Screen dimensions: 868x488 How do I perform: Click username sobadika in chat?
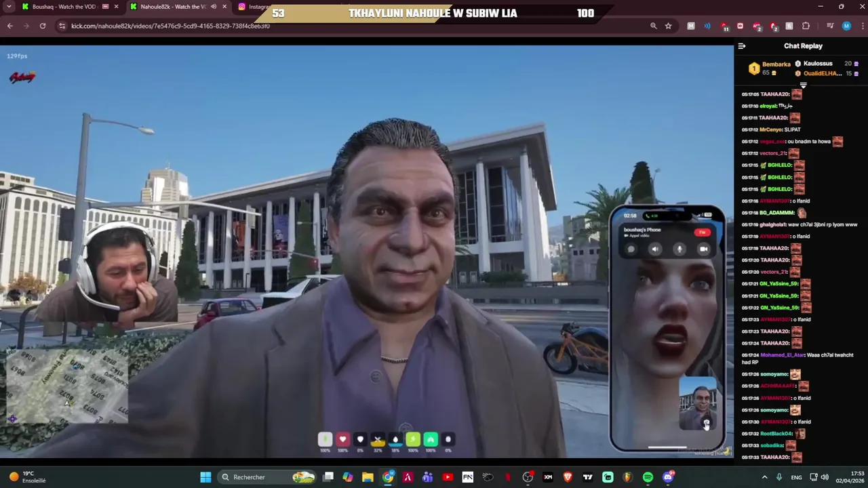coord(772,445)
